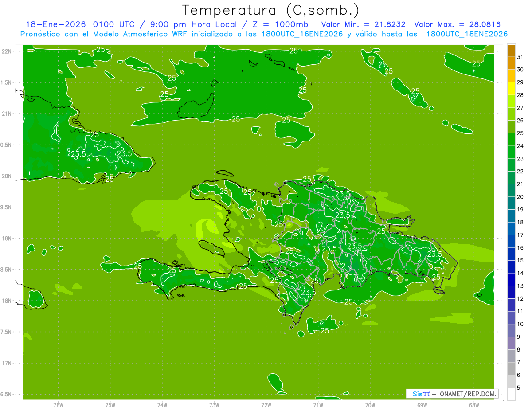Image resolution: width=532 pixels, height=411 pixels.
Task: Click the '68W' longitude axis label
Action: pyautogui.click(x=474, y=405)
